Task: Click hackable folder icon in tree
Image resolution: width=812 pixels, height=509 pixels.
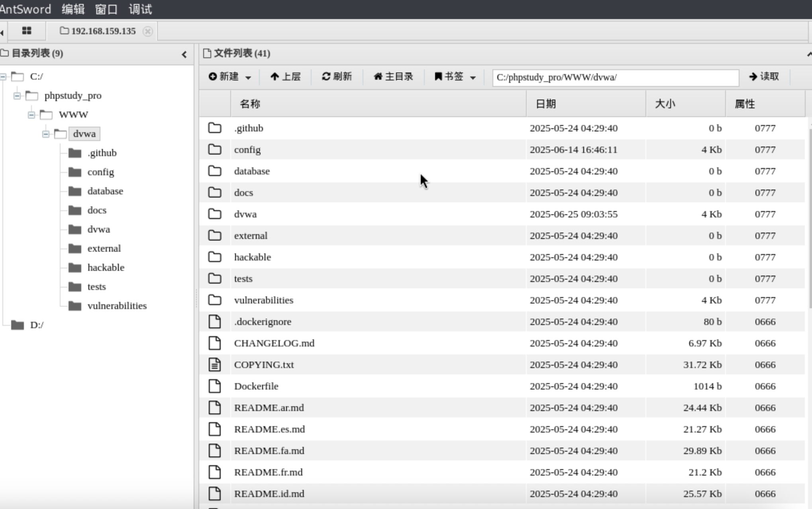Action: tap(75, 268)
